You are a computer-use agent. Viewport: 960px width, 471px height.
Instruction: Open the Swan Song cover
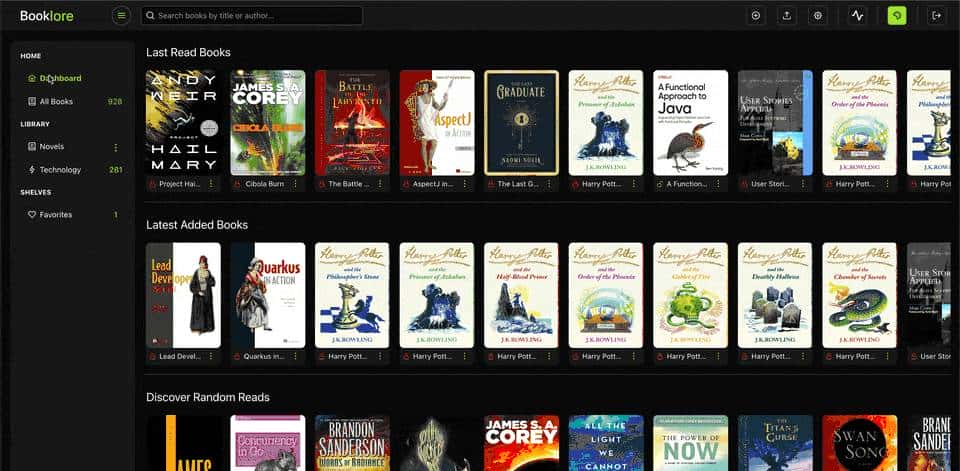859,443
